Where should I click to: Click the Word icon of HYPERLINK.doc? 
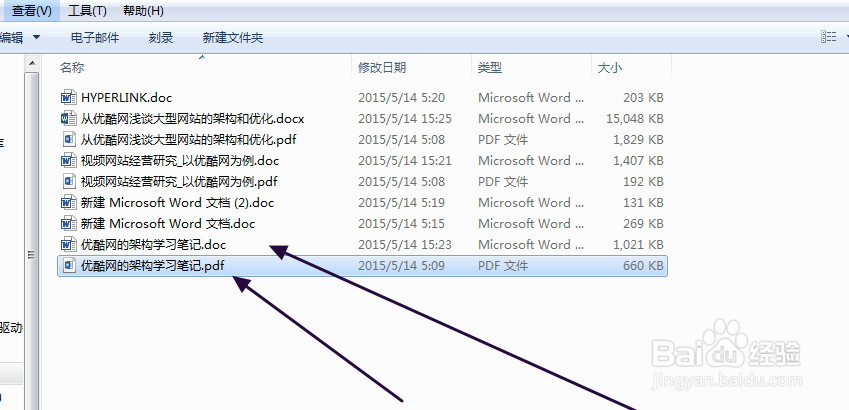coord(68,97)
